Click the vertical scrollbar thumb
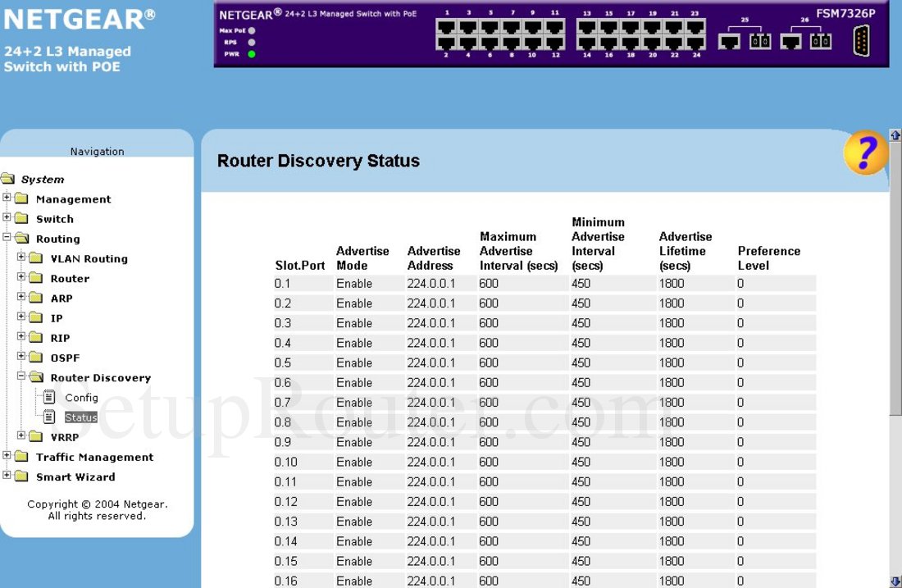 pos(895,277)
